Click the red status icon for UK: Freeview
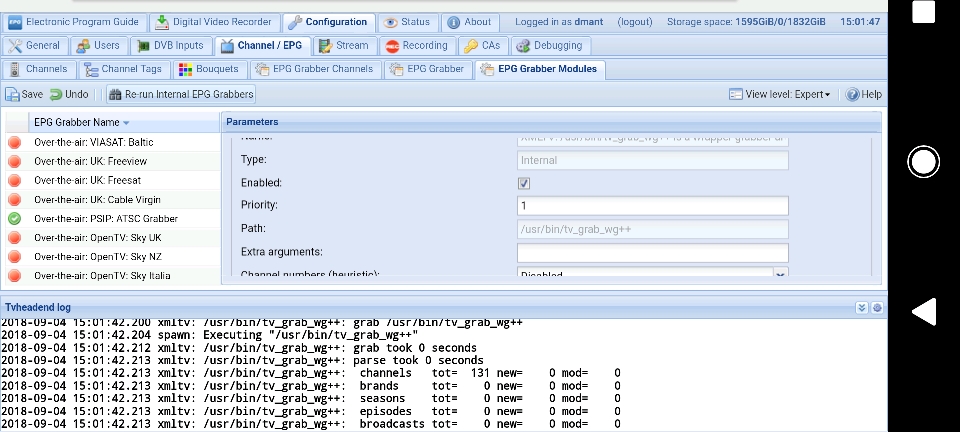960x432 pixels. click(x=15, y=162)
